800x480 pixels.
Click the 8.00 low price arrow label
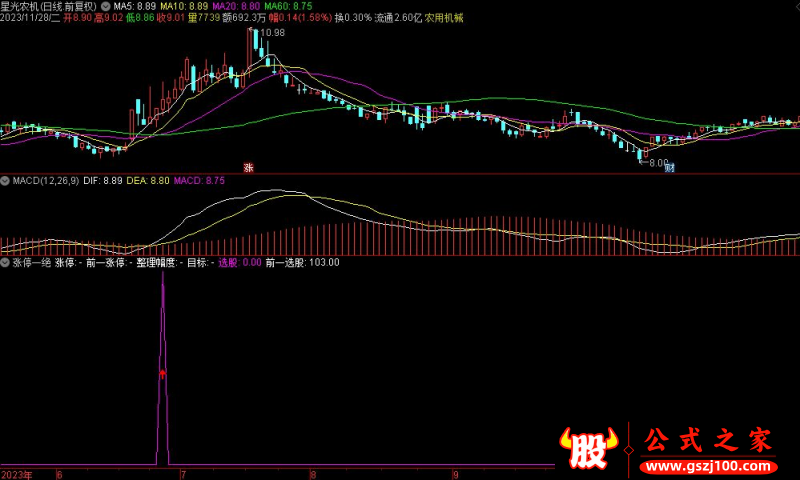[x=654, y=162]
